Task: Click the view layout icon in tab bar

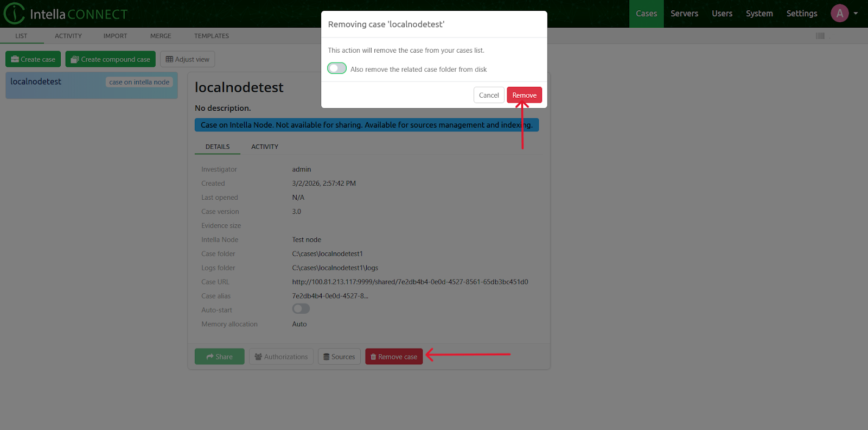Action: (x=820, y=36)
